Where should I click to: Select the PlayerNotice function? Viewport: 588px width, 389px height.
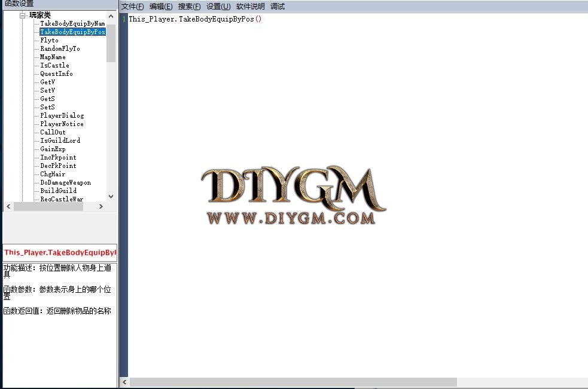tap(62, 124)
